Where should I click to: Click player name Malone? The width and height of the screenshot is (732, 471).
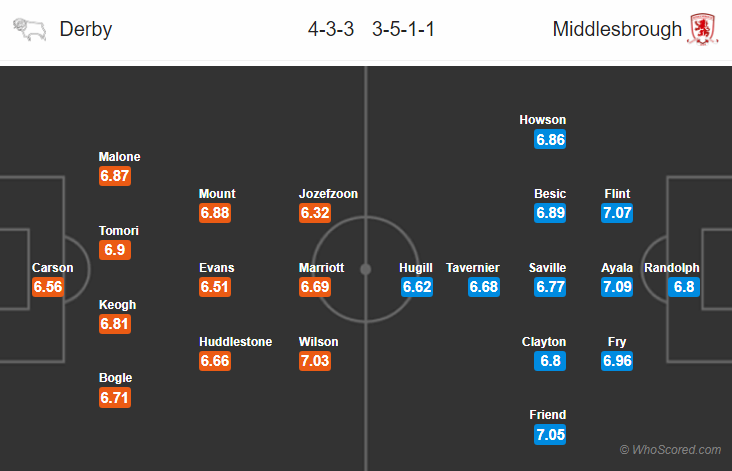[120, 157]
